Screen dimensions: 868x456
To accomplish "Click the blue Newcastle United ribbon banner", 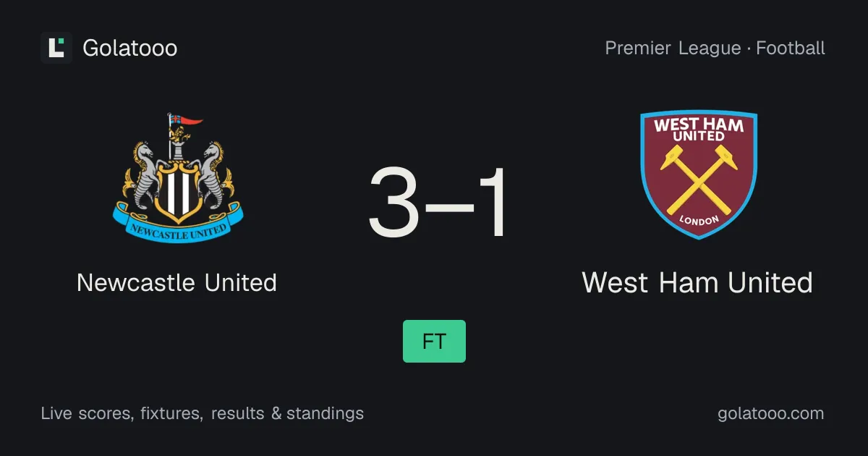I will point(178,224).
